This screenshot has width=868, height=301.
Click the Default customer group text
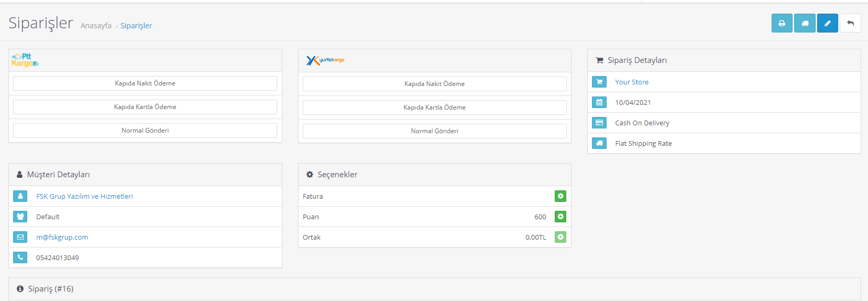[48, 217]
